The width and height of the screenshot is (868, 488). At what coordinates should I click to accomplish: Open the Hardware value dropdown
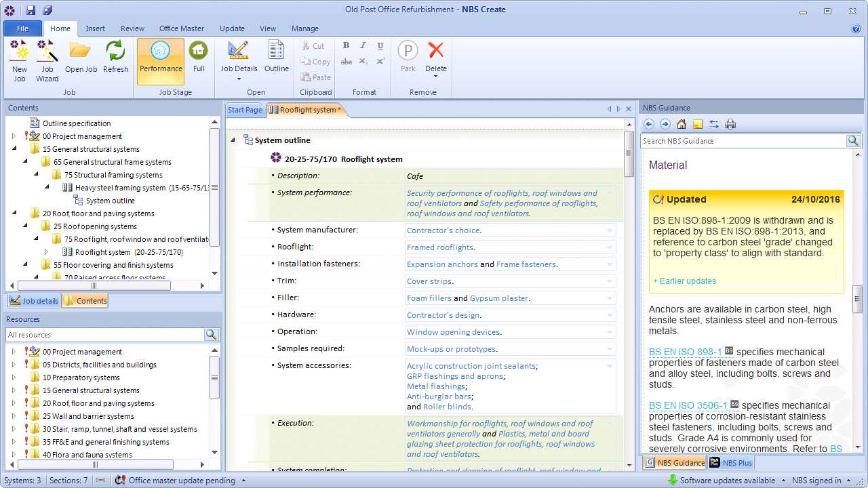click(610, 315)
